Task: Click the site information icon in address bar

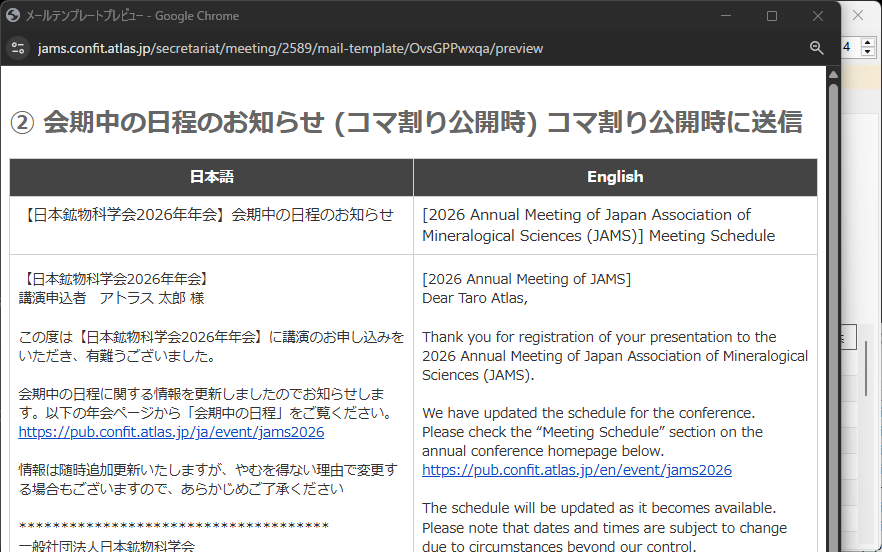Action: pyautogui.click(x=18, y=48)
